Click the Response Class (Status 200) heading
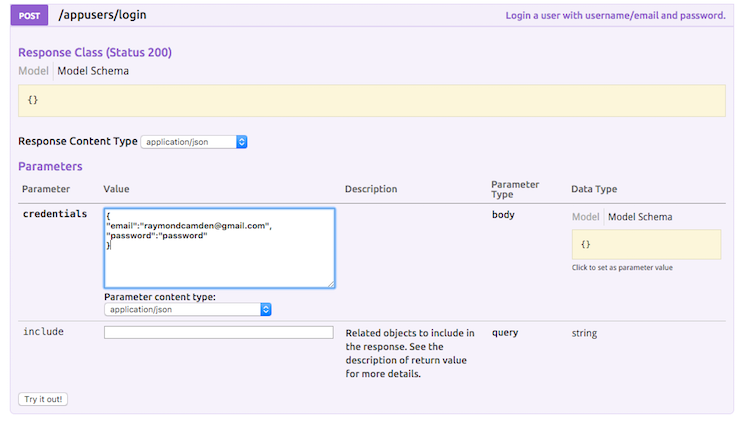The image size is (750, 421). coord(95,52)
